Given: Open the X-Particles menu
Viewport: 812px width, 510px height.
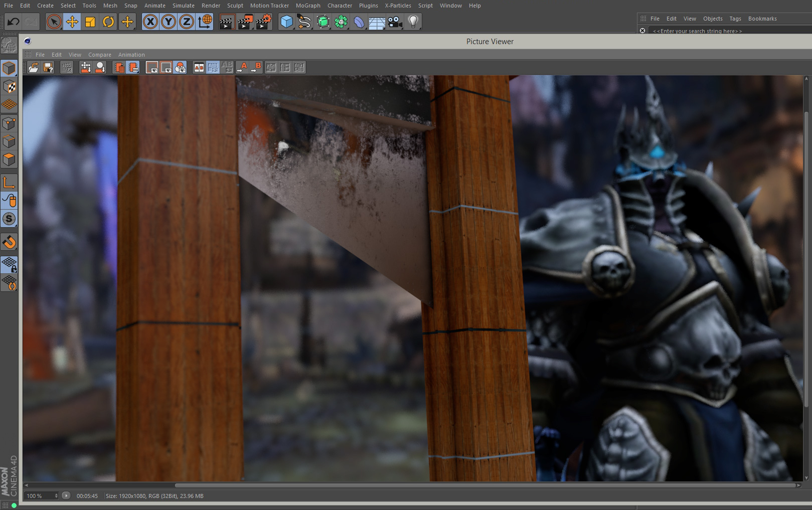Looking at the screenshot, I should 398,6.
